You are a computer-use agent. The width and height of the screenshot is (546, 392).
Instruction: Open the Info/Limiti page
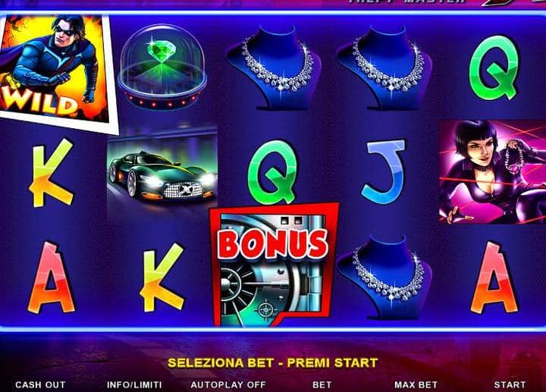point(134,384)
